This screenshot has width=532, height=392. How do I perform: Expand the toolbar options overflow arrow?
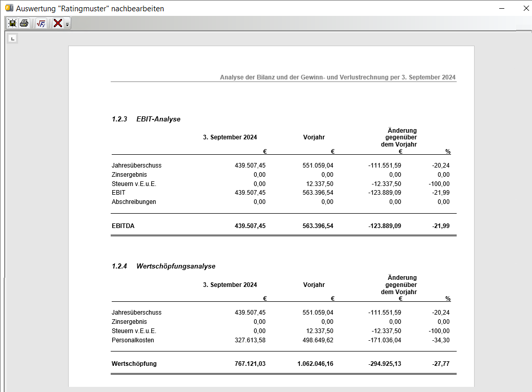67,24
